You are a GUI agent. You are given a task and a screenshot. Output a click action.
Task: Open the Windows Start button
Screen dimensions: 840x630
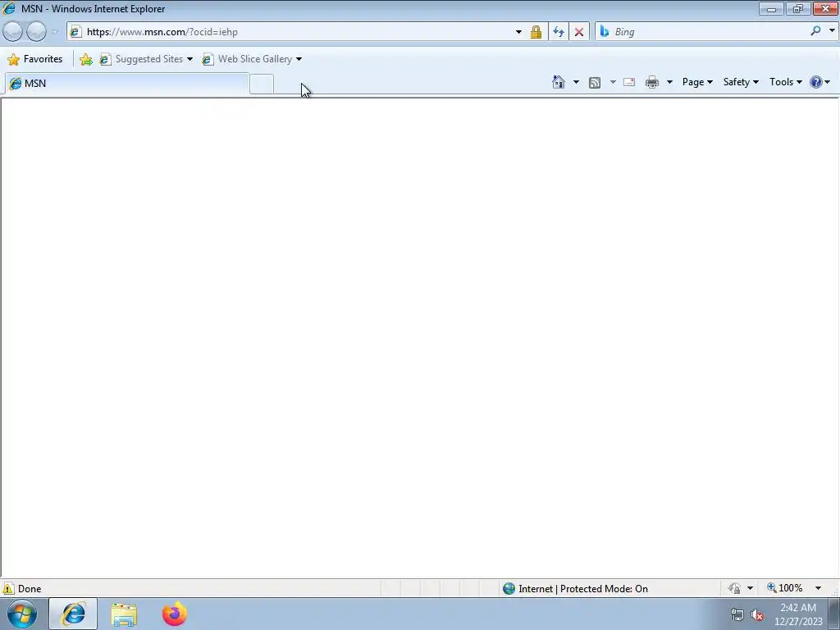click(x=22, y=614)
